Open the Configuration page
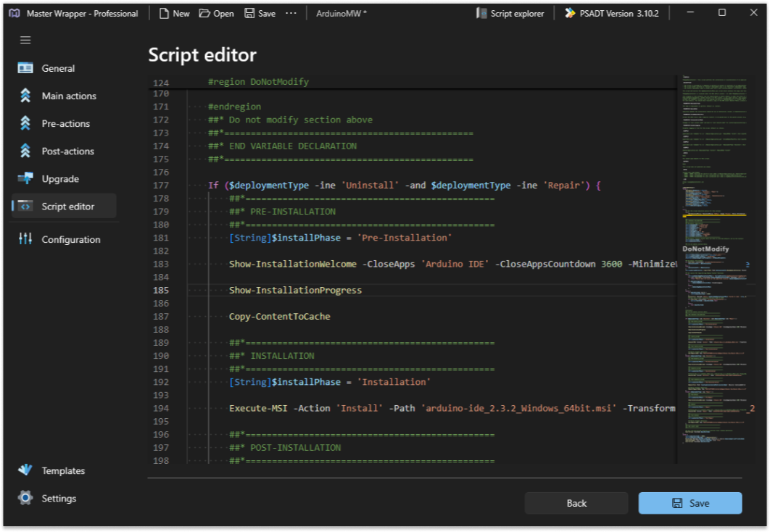This screenshot has height=532, width=770. 64,239
